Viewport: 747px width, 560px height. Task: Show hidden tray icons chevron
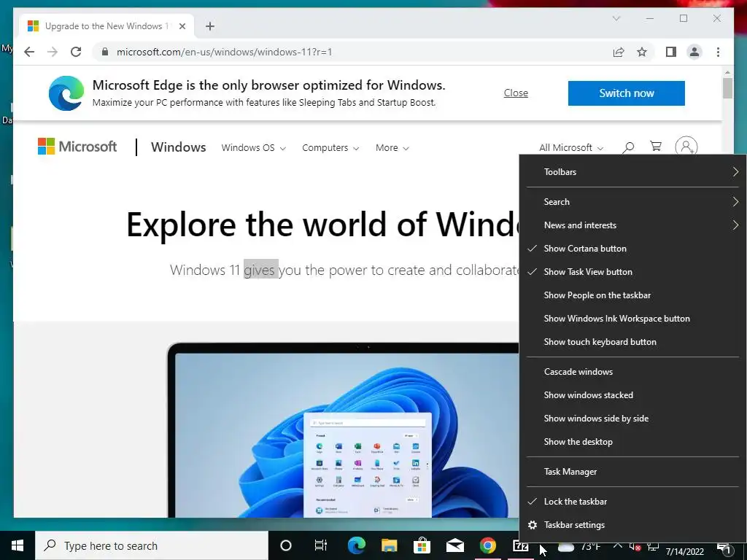[x=617, y=546]
